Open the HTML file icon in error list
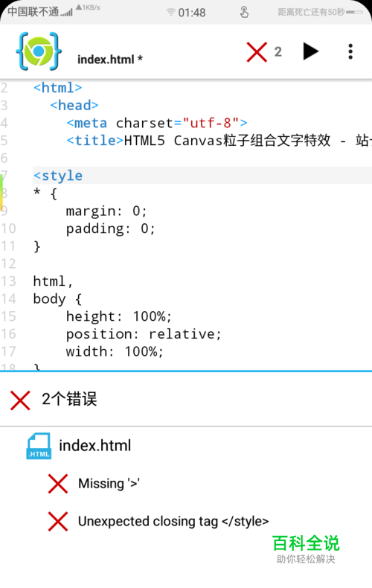The height and width of the screenshot is (588, 372). 39,446
